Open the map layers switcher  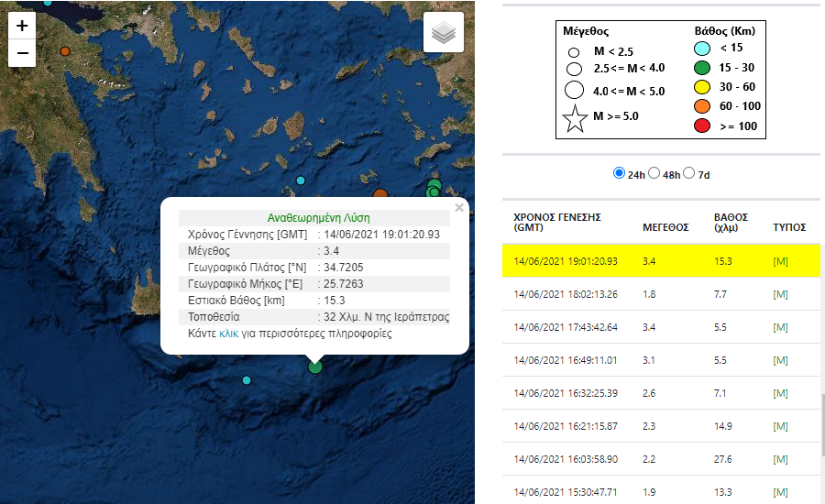tap(444, 33)
